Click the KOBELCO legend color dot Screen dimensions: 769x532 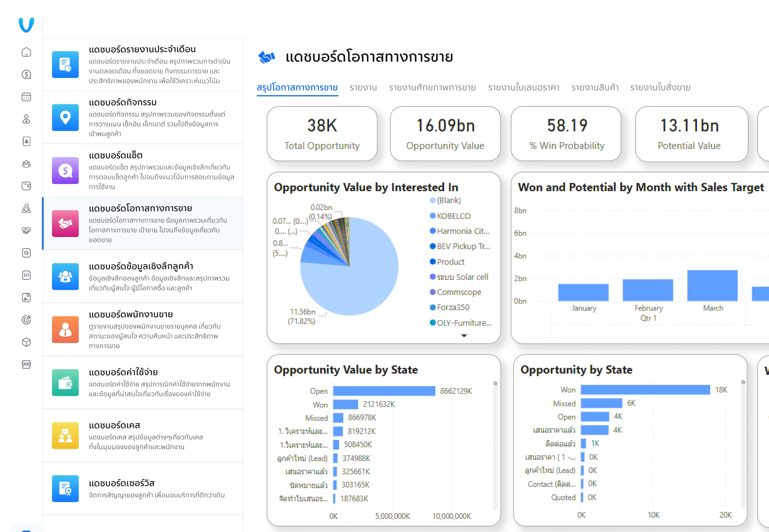click(432, 216)
